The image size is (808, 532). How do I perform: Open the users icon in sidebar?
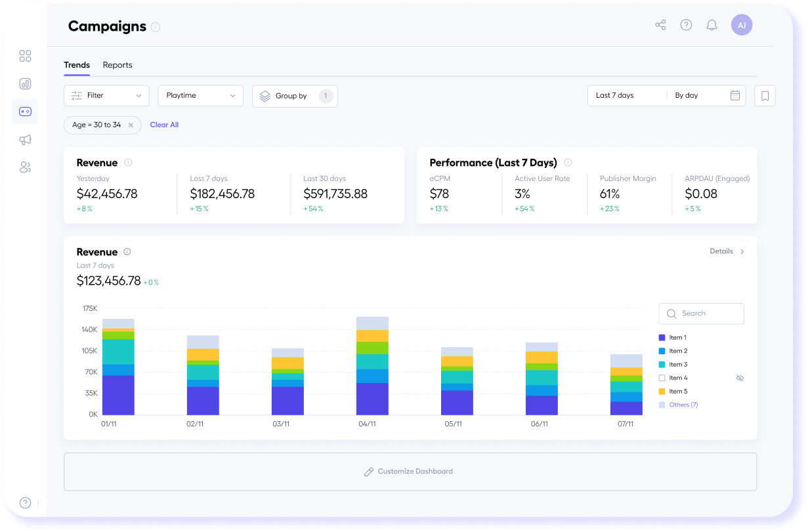coord(25,167)
